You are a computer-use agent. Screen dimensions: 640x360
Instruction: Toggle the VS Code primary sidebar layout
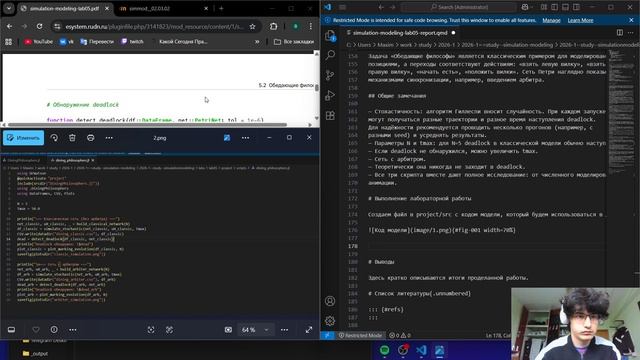click(x=554, y=7)
